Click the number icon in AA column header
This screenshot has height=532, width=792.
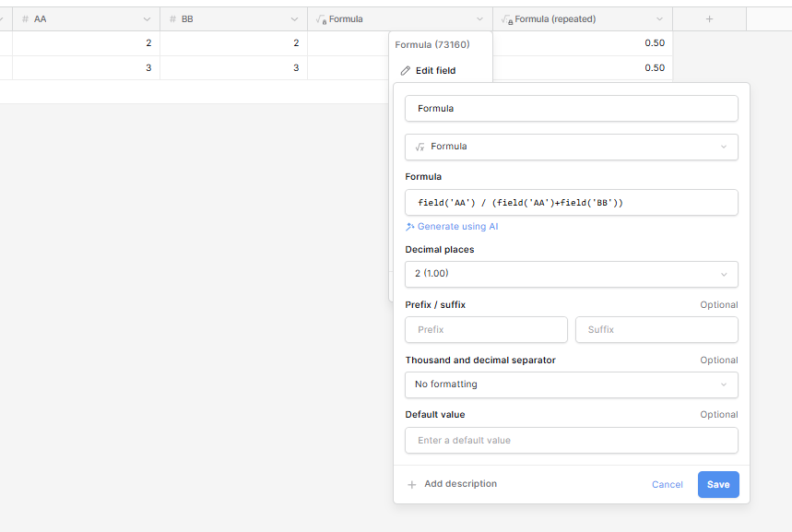pyautogui.click(x=25, y=19)
